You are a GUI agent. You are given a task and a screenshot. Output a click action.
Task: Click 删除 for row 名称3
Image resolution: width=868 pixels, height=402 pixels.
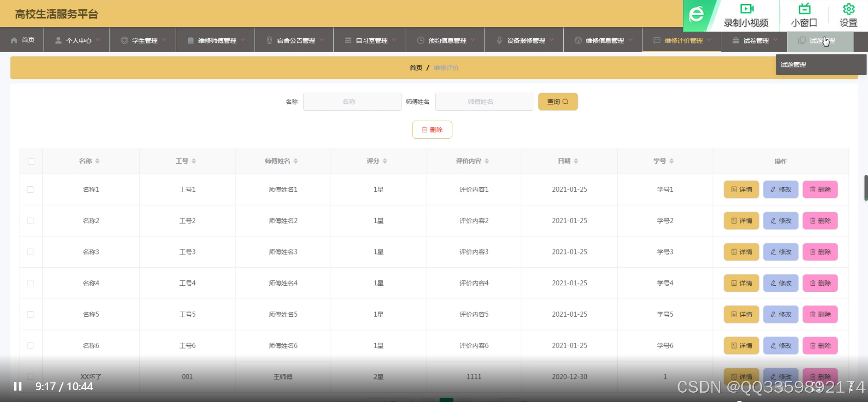pyautogui.click(x=820, y=252)
